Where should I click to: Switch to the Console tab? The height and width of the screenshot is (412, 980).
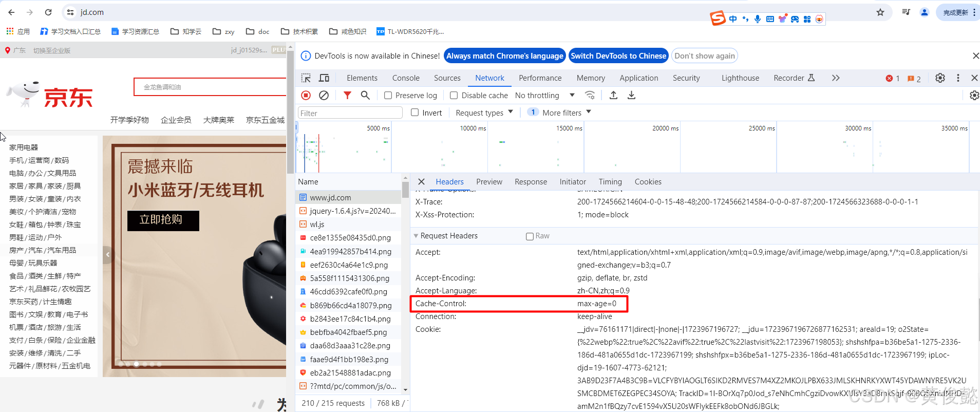pos(406,78)
